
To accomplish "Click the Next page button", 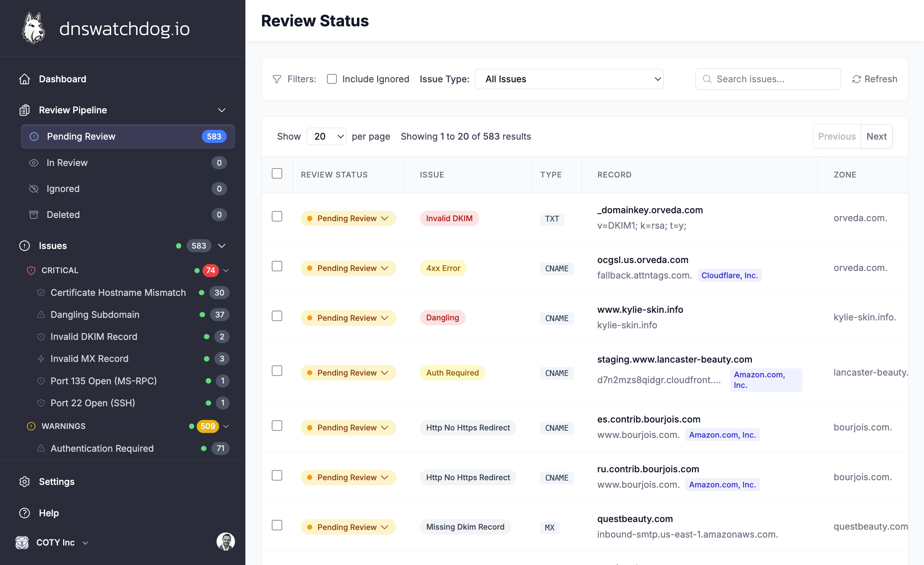I will 876,136.
